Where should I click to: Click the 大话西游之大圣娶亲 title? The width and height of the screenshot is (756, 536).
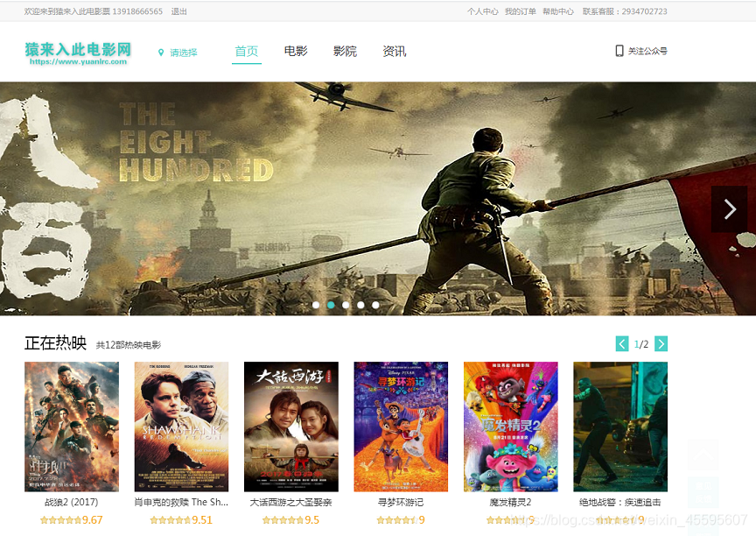tap(290, 502)
